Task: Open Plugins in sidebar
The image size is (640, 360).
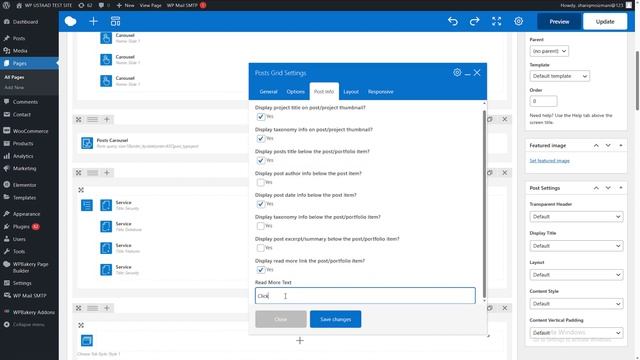Action: click(21, 227)
